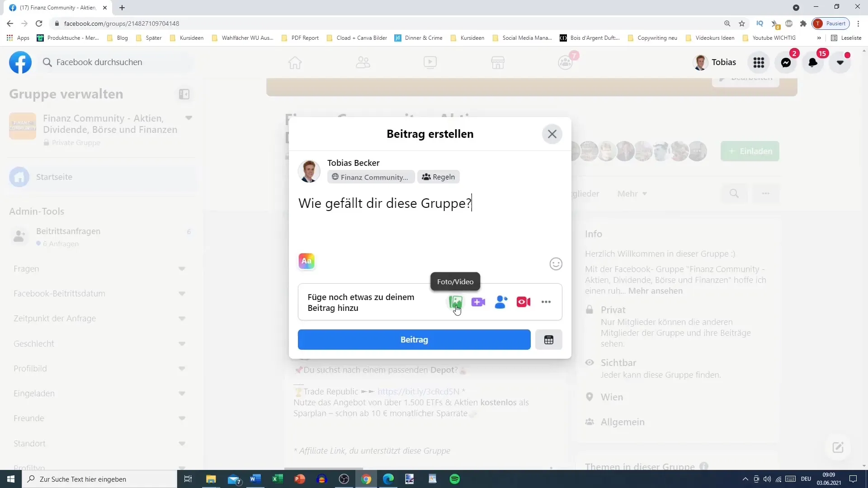
Task: Open Tobias profile in the top bar
Action: pos(715,62)
